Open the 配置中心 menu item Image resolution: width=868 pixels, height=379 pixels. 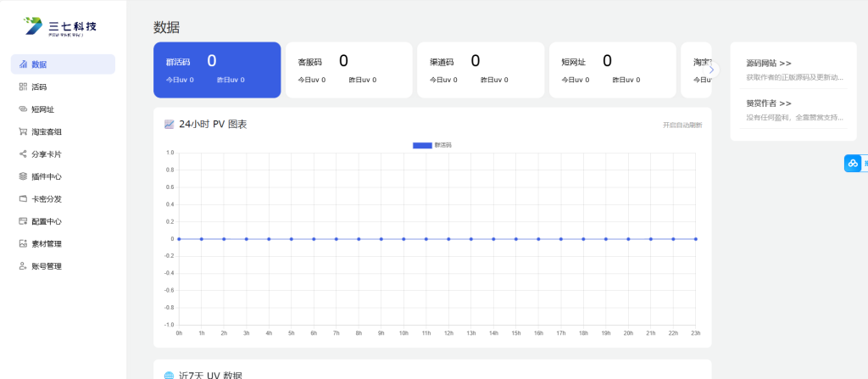click(x=47, y=221)
